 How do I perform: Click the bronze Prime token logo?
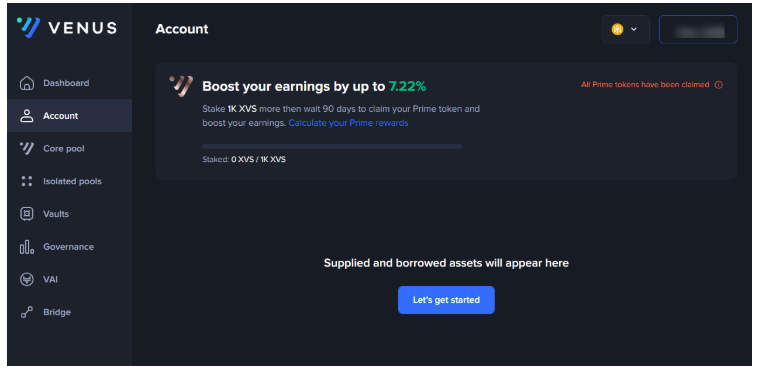pos(181,86)
